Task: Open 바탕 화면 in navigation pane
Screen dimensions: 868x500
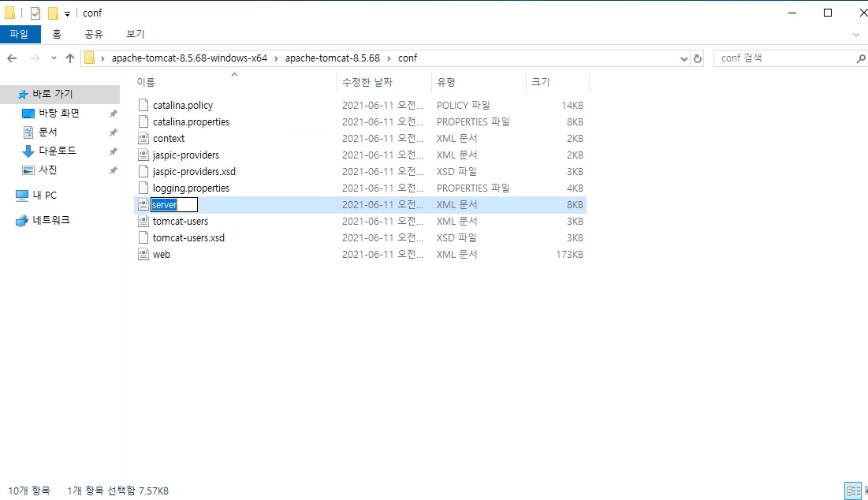Action: click(59, 113)
